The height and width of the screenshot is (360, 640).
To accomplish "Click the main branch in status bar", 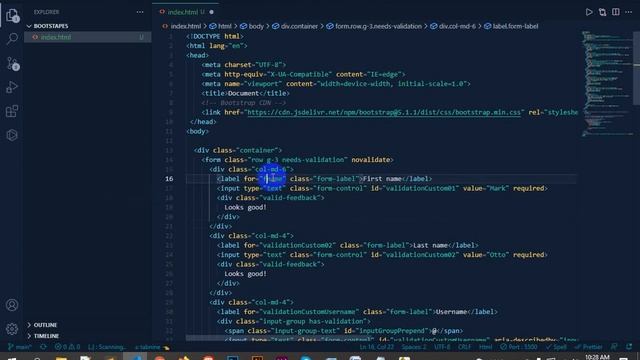I will (x=20, y=347).
